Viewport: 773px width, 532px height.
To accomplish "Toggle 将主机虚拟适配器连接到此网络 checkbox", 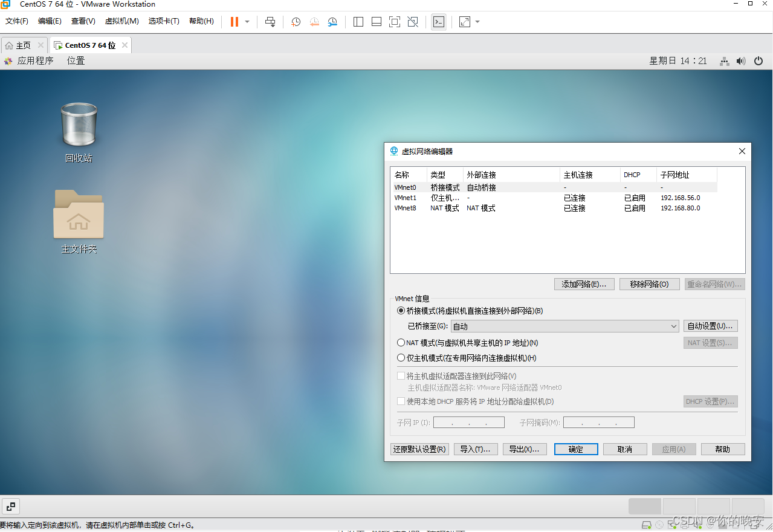I will click(401, 376).
